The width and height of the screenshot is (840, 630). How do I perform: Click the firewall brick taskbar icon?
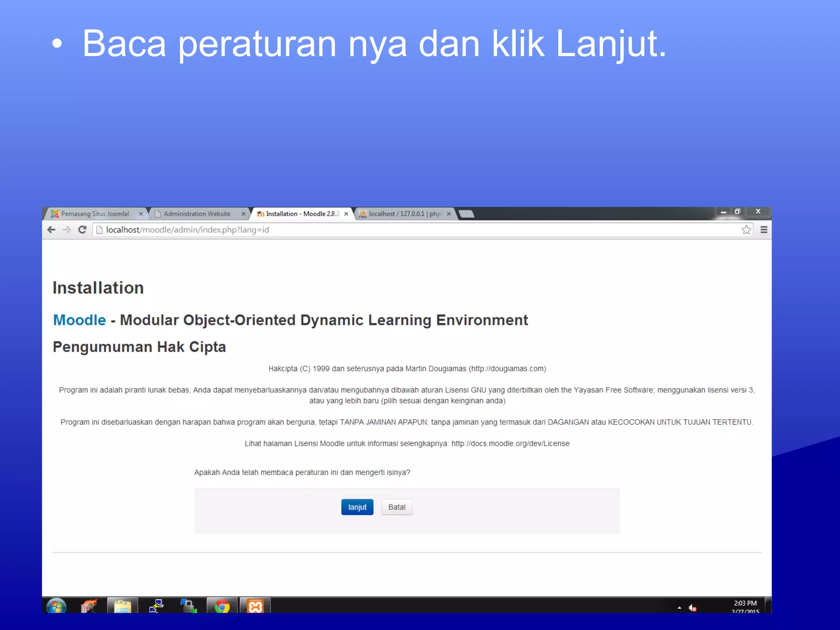[89, 606]
